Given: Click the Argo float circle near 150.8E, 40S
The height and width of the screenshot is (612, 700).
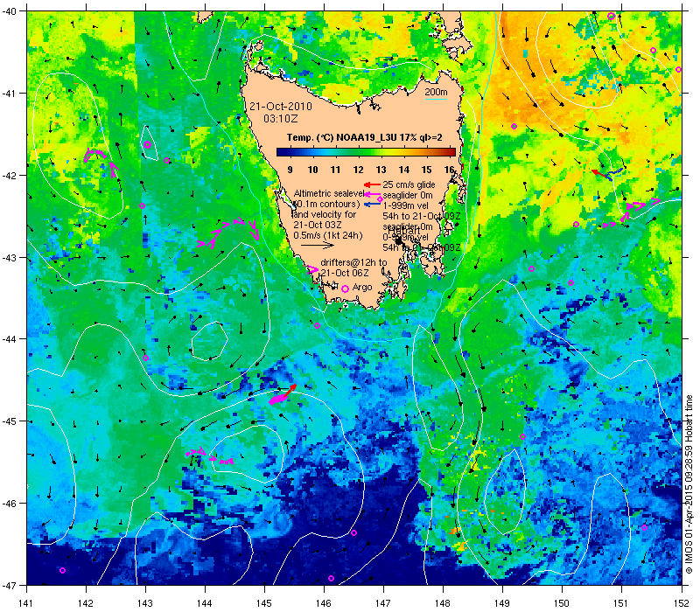Looking at the screenshot, I should pyautogui.click(x=611, y=16).
